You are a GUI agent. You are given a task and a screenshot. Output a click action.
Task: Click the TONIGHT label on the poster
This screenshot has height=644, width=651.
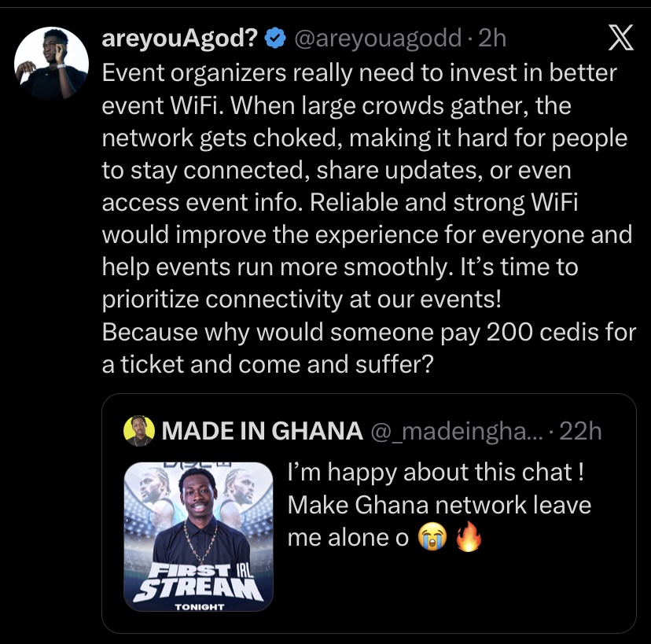[x=199, y=606]
